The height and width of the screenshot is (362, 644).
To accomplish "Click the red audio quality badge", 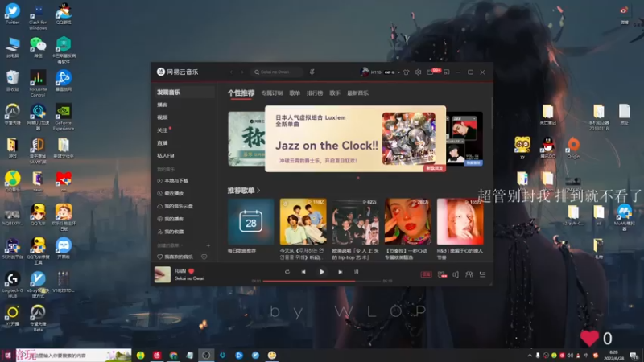I will (426, 274).
